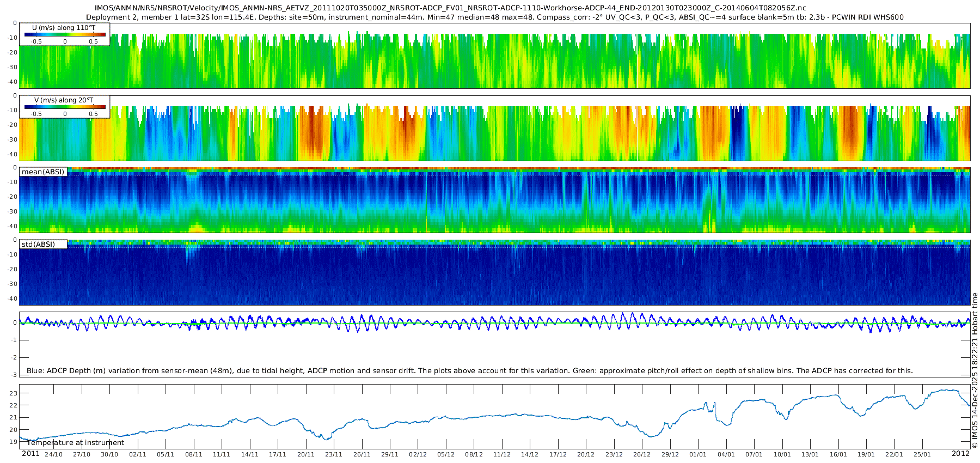Select the 02/12 date tick label
The height and width of the screenshot is (463, 980).
[x=418, y=454]
